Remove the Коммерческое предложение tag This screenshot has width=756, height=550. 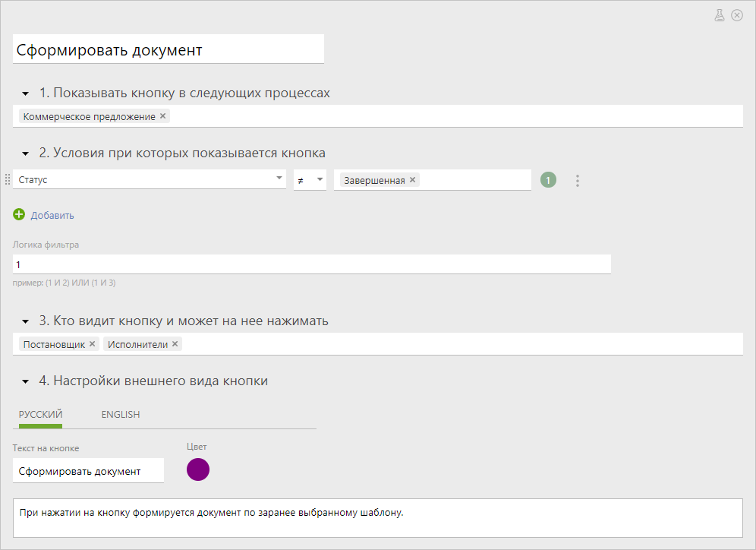[163, 115]
